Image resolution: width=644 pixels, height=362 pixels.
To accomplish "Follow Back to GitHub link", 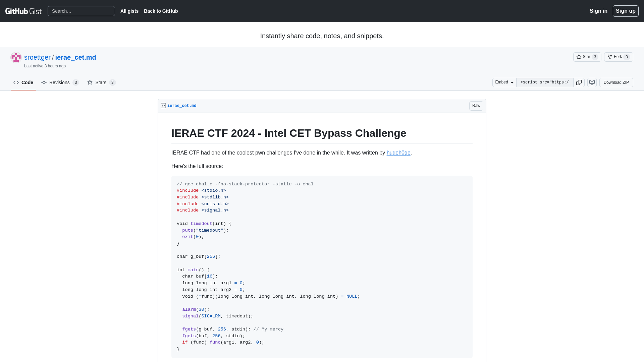I will [x=161, y=11].
